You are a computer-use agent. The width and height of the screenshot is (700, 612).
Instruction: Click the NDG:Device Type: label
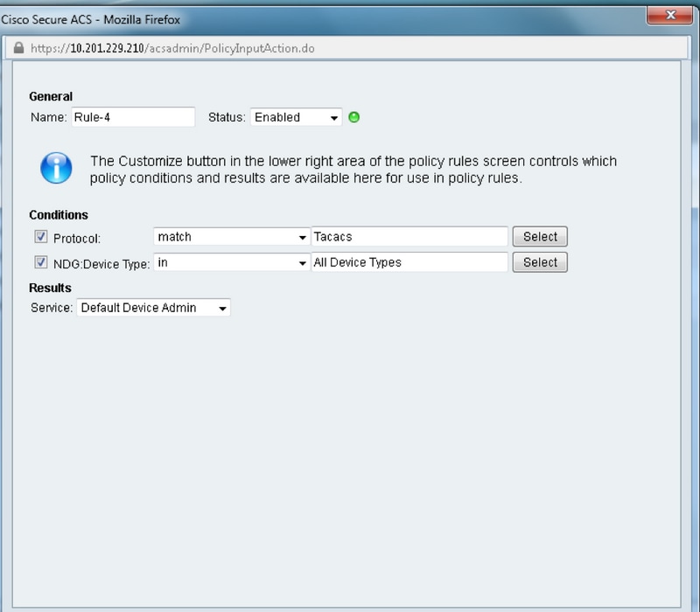[x=101, y=264]
